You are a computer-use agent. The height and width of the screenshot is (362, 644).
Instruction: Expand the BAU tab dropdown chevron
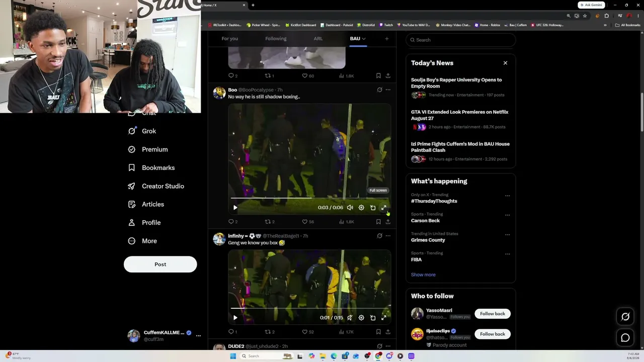[x=364, y=39]
